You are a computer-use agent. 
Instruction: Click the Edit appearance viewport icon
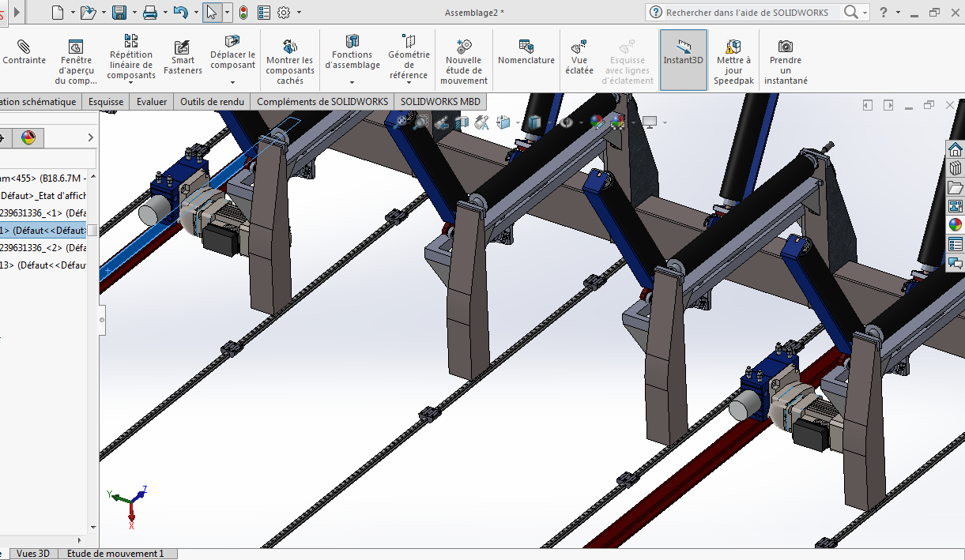tap(597, 122)
